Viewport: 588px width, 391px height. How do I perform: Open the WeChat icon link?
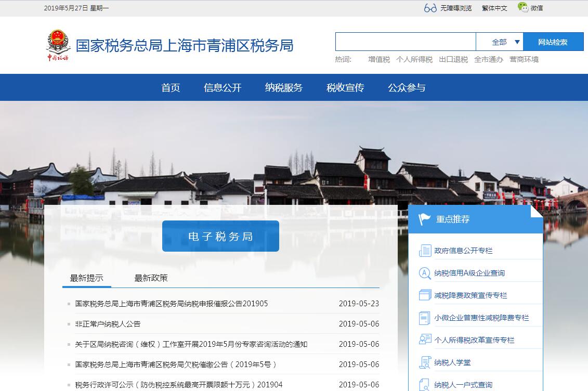522,7
